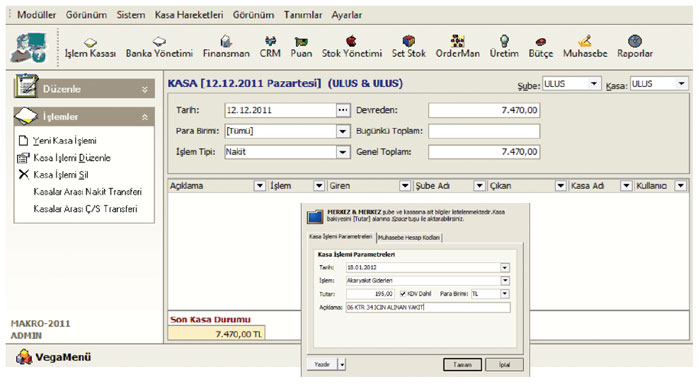The width and height of the screenshot is (700, 384).
Task: Open the Raporlar globe icon
Action: tap(635, 41)
